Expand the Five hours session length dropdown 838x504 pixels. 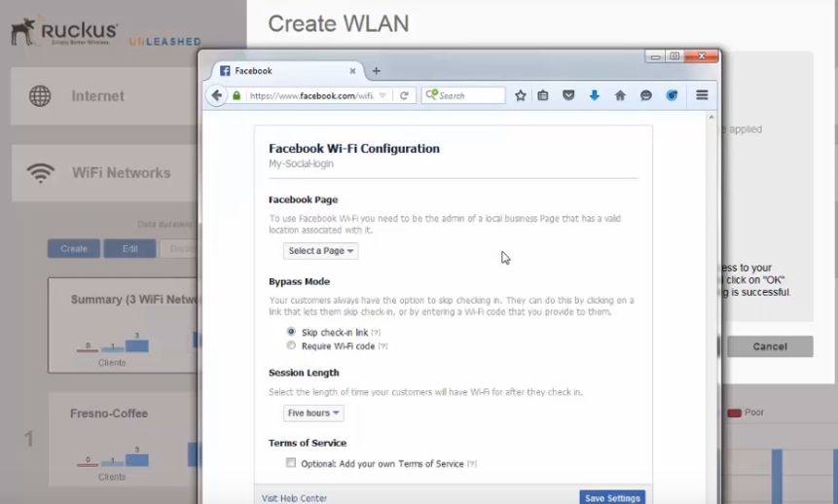click(x=313, y=414)
